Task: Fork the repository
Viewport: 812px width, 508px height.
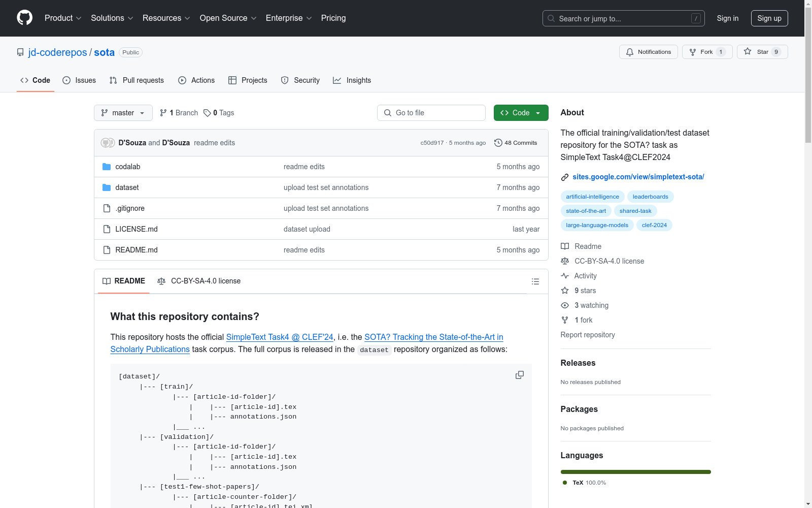Action: coord(707,52)
